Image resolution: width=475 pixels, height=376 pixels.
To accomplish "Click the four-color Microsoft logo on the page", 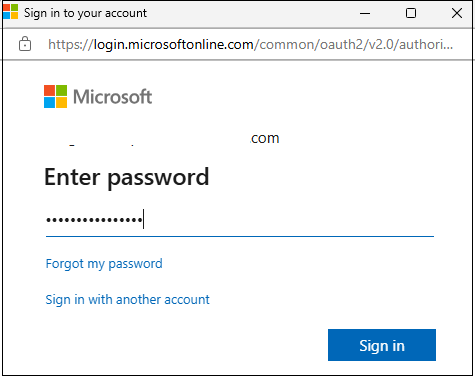I will click(55, 96).
